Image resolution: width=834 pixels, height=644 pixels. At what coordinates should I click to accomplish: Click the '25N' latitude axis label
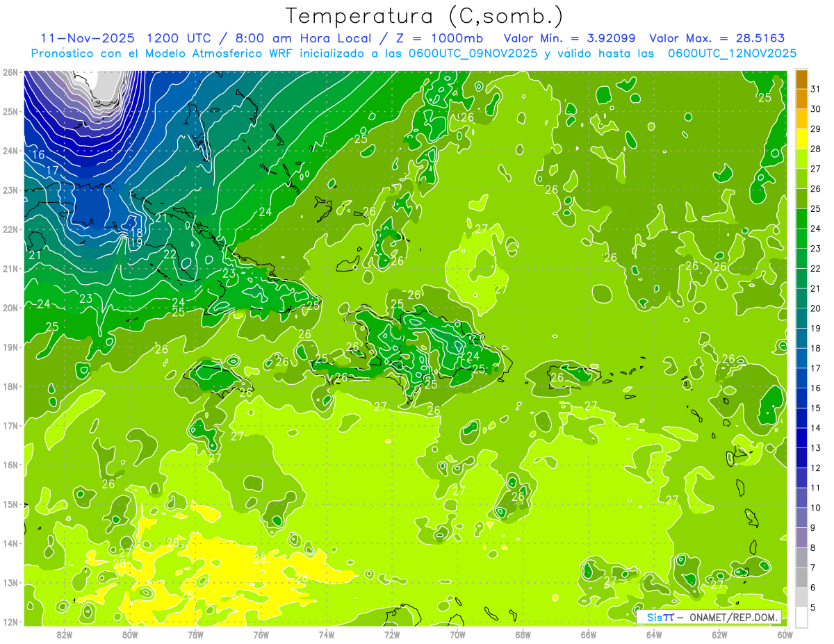pos(10,111)
